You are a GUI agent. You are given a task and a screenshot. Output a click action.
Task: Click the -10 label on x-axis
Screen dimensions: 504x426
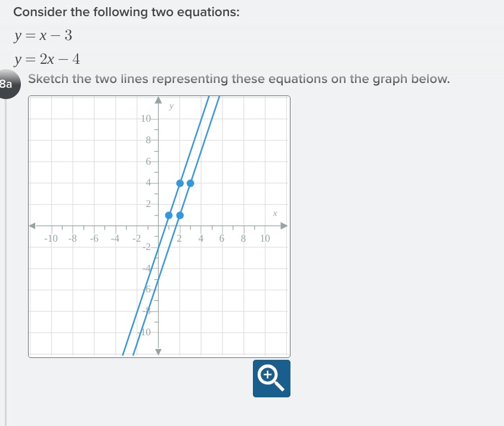tap(51, 238)
